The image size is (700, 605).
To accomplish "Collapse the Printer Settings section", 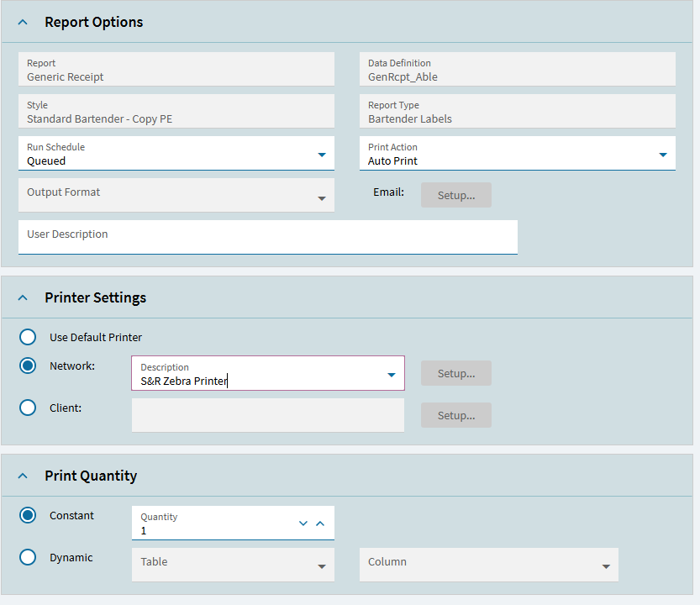I will click(x=24, y=298).
